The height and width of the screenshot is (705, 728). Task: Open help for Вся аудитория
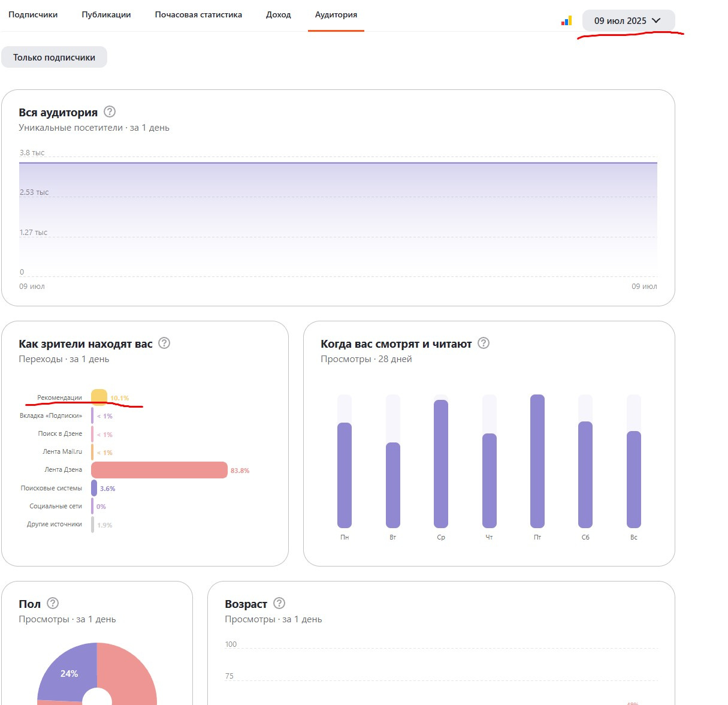(110, 112)
